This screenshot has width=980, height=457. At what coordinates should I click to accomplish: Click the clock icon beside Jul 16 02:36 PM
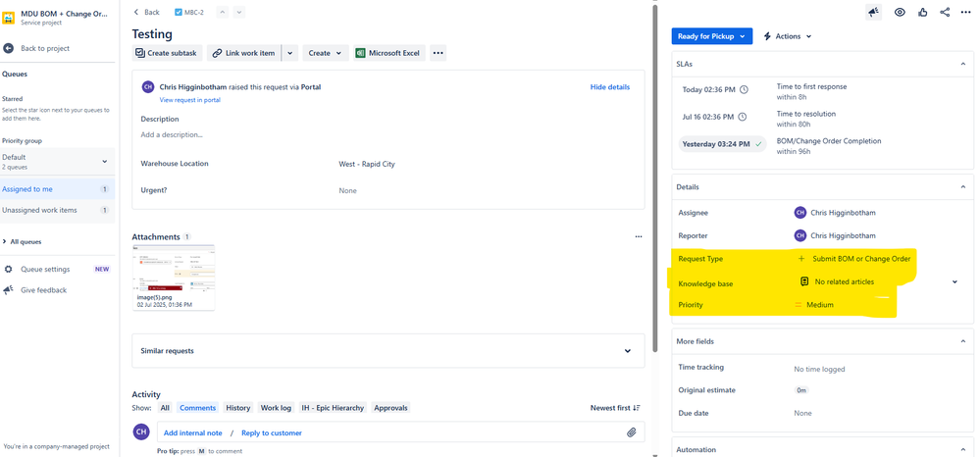pyautogui.click(x=742, y=117)
